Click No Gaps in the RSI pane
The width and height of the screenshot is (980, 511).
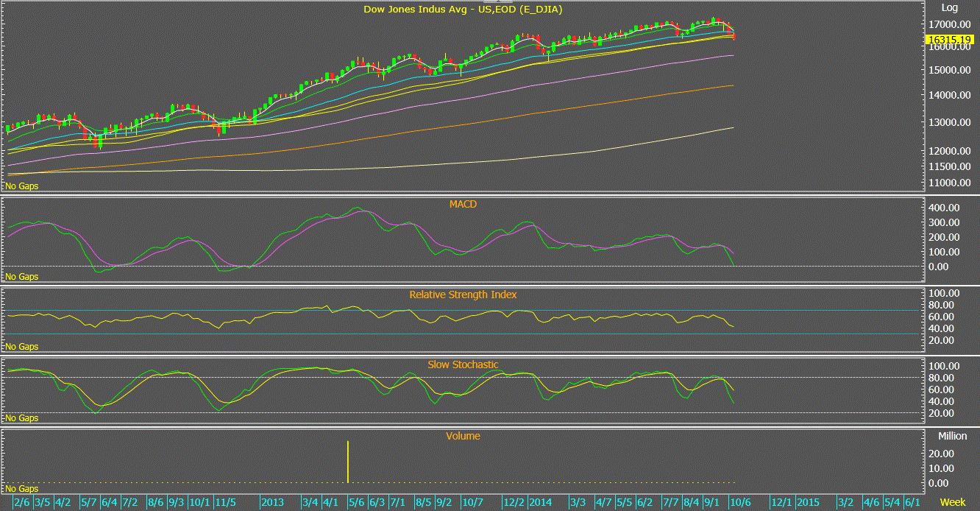click(21, 346)
